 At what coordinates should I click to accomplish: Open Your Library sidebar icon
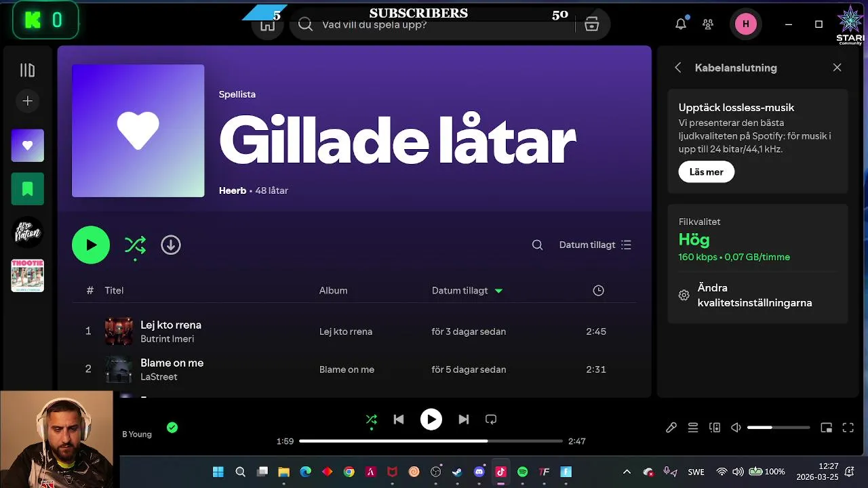(27, 70)
